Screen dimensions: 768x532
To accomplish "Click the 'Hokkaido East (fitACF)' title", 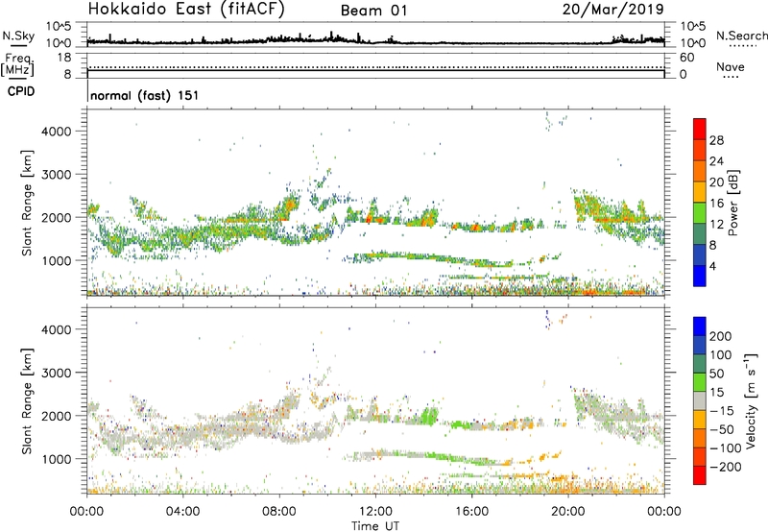I will (186, 9).
